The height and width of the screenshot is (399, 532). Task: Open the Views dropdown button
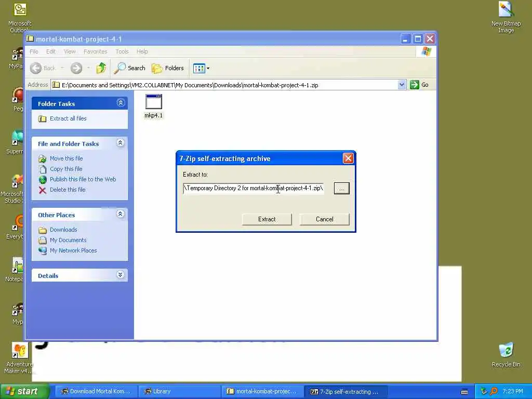coord(201,68)
